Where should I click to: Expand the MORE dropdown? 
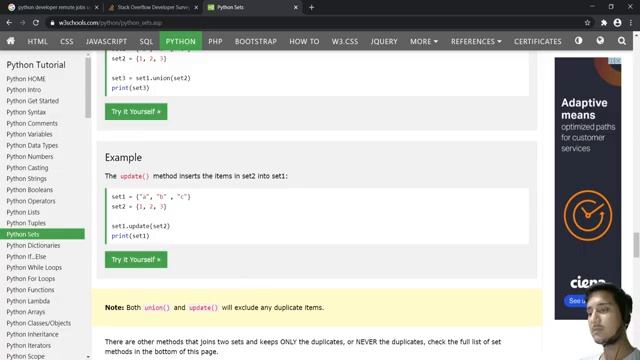(x=424, y=41)
